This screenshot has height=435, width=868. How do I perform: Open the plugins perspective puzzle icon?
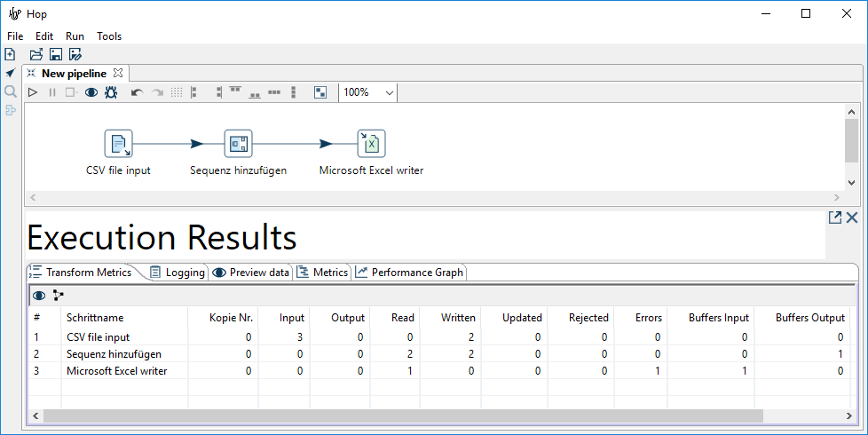click(10, 110)
